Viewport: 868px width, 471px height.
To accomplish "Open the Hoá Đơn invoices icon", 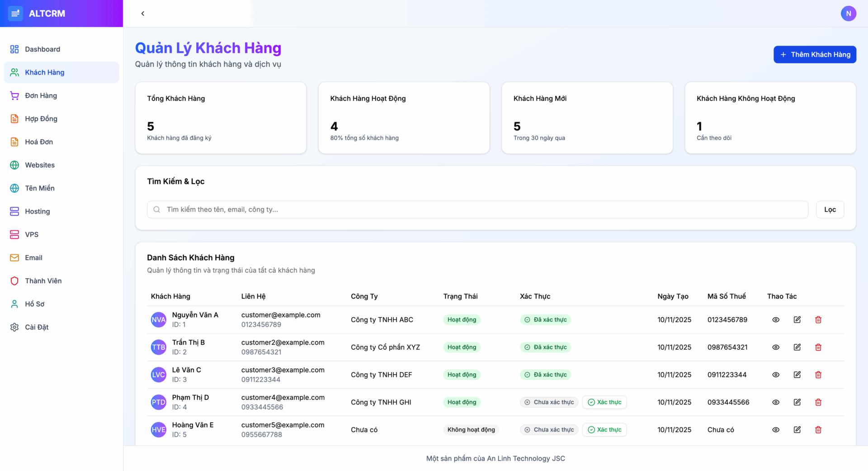I will point(14,142).
